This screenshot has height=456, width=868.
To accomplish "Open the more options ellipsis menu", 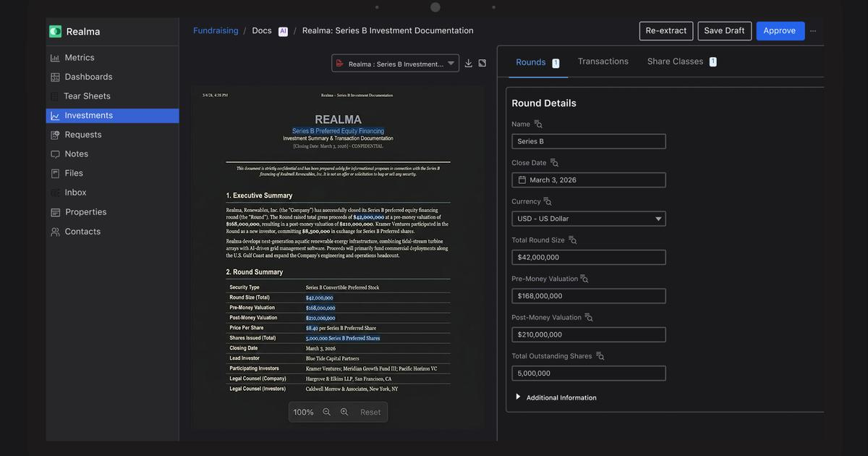I will [x=813, y=31].
